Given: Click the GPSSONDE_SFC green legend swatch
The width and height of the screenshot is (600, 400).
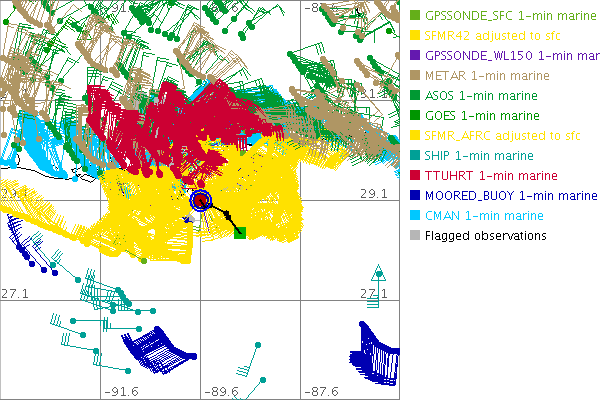Looking at the screenshot, I should 415,16.
